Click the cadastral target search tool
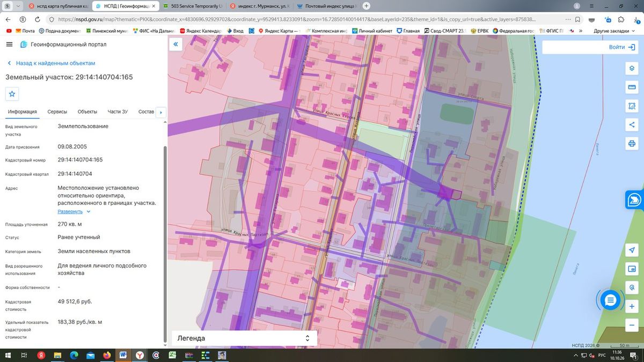Image resolution: width=644 pixels, height=362 pixels. pyautogui.click(x=632, y=288)
